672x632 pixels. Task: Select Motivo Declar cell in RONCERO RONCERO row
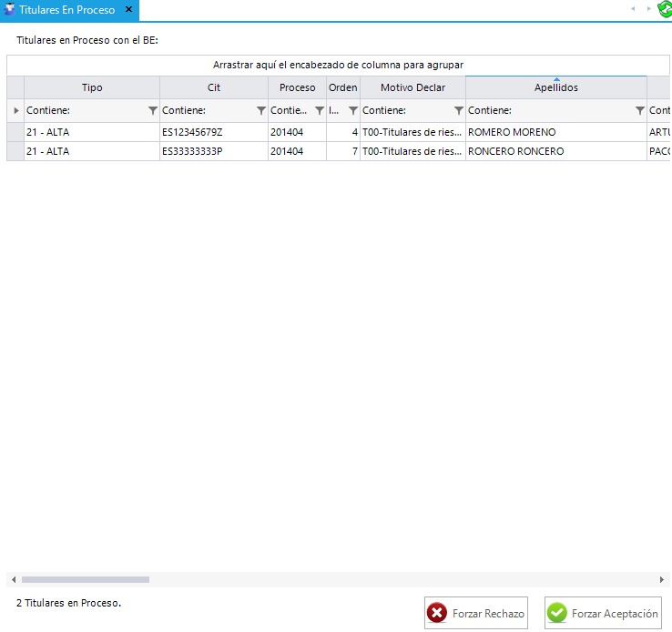click(x=412, y=151)
